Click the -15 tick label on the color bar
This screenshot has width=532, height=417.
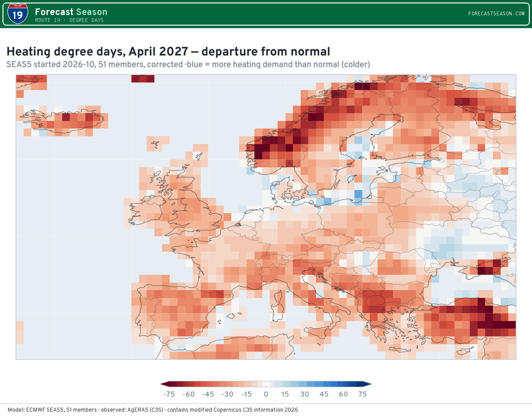247,394
